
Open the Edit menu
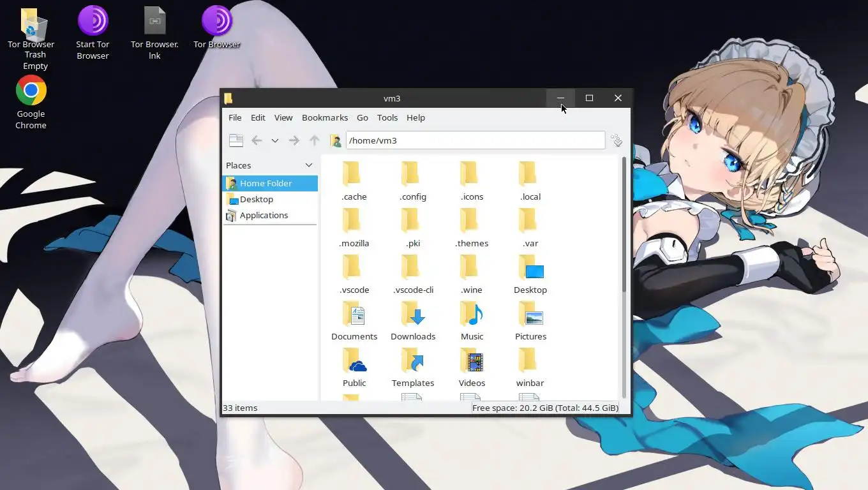(258, 117)
